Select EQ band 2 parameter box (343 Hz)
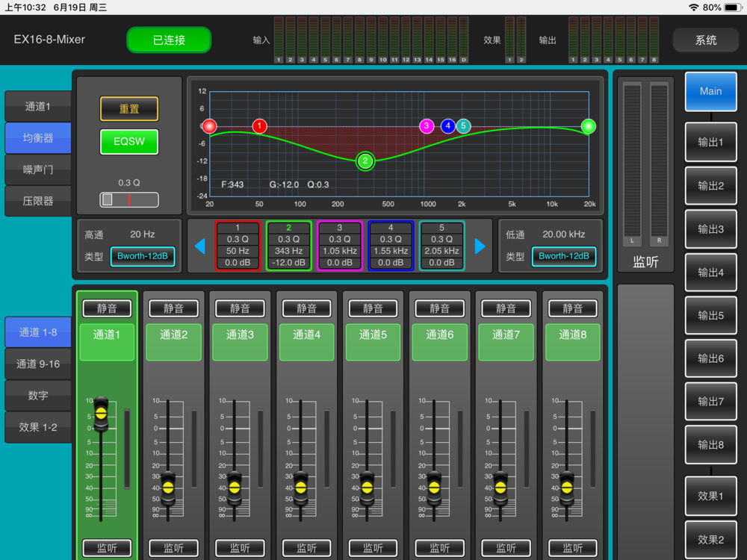747x560 pixels. pos(288,246)
